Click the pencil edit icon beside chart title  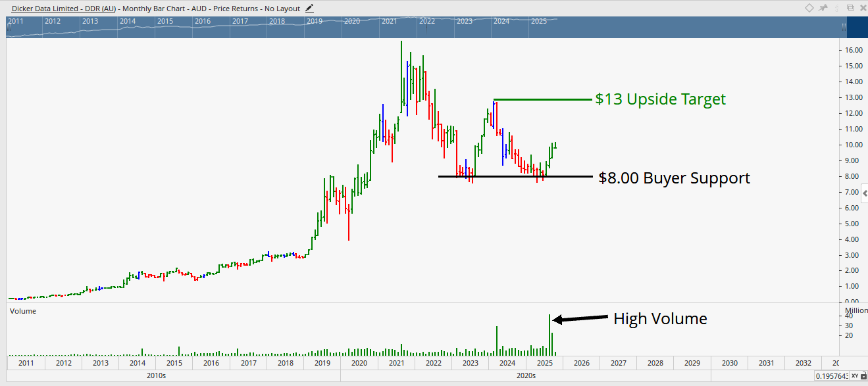coord(310,9)
